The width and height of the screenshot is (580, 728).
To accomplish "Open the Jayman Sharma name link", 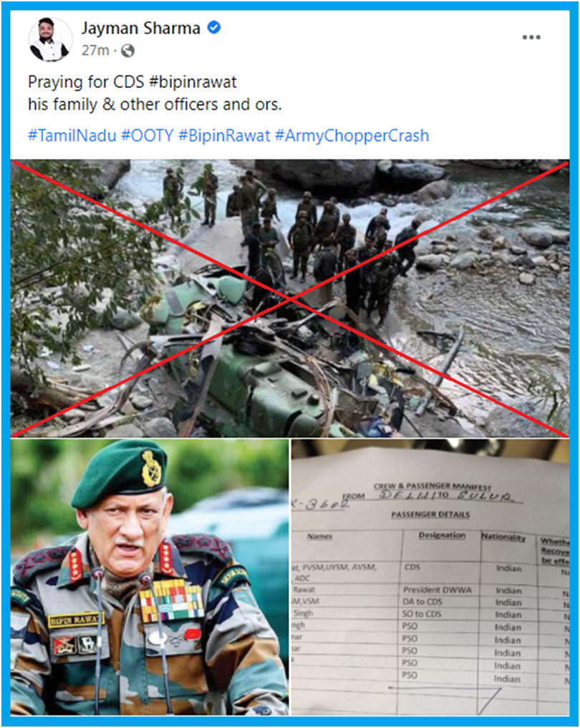I will (x=141, y=29).
